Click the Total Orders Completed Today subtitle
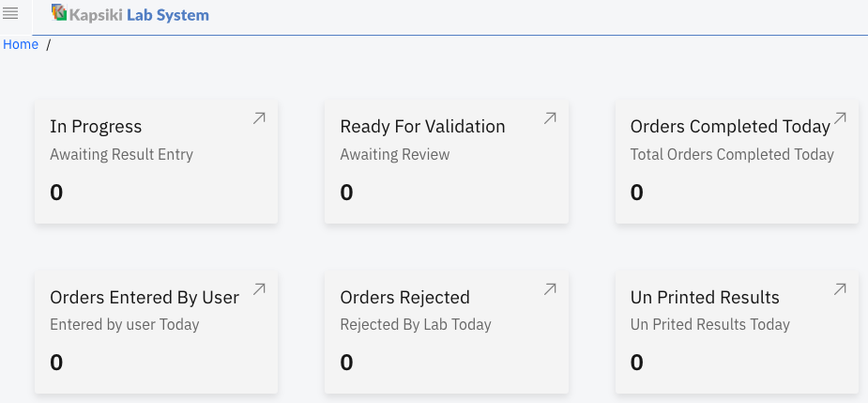The image size is (868, 403). click(732, 154)
